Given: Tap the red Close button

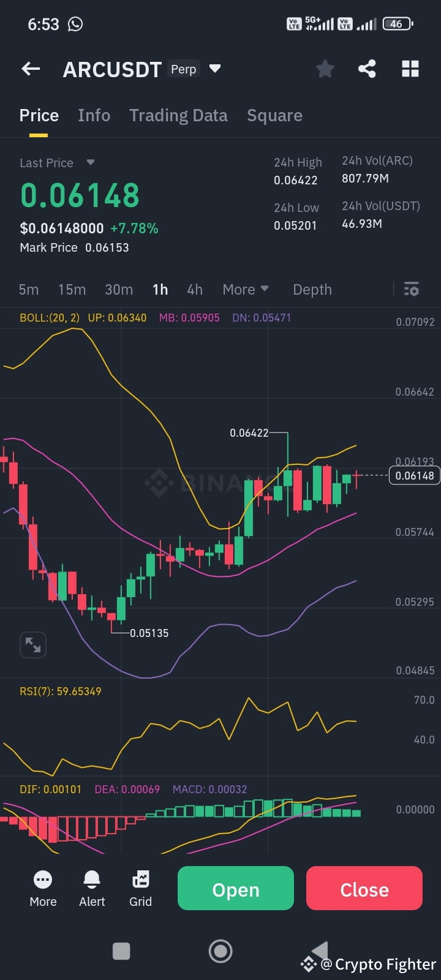Looking at the screenshot, I should (x=364, y=889).
